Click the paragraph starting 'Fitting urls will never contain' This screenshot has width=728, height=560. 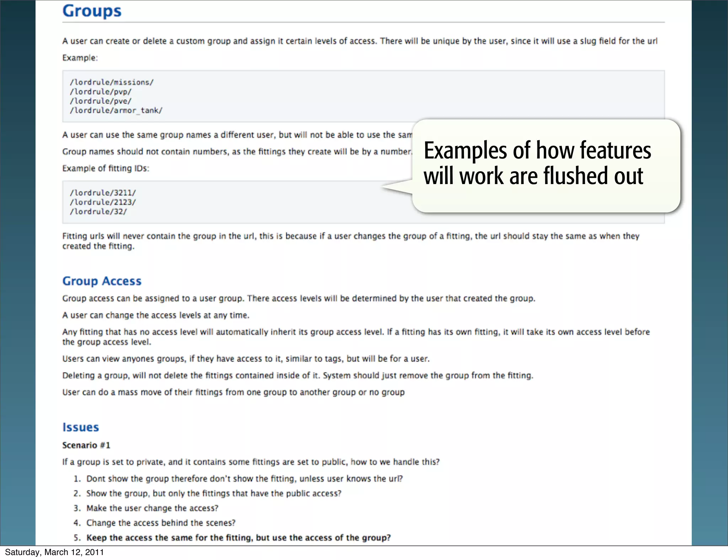pos(351,241)
